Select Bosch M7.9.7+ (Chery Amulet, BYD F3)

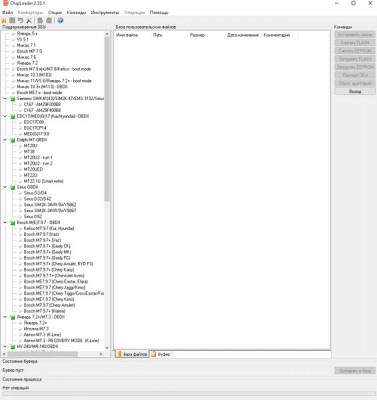(58, 264)
